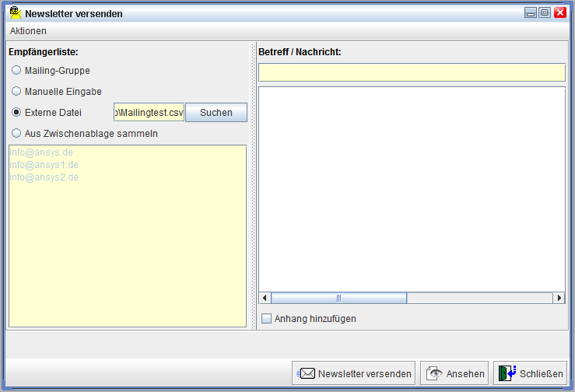Pick Aus Zwischenablage sammeln option
Viewport: 575px width, 392px height.
click(16, 133)
